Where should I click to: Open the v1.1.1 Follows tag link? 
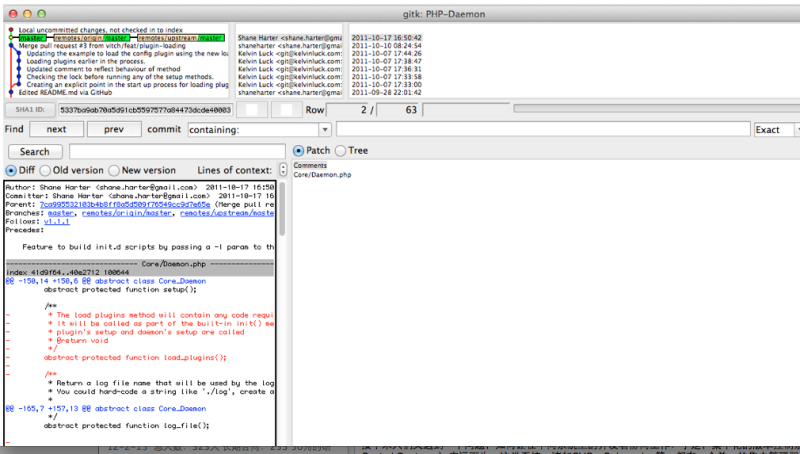[x=57, y=221]
